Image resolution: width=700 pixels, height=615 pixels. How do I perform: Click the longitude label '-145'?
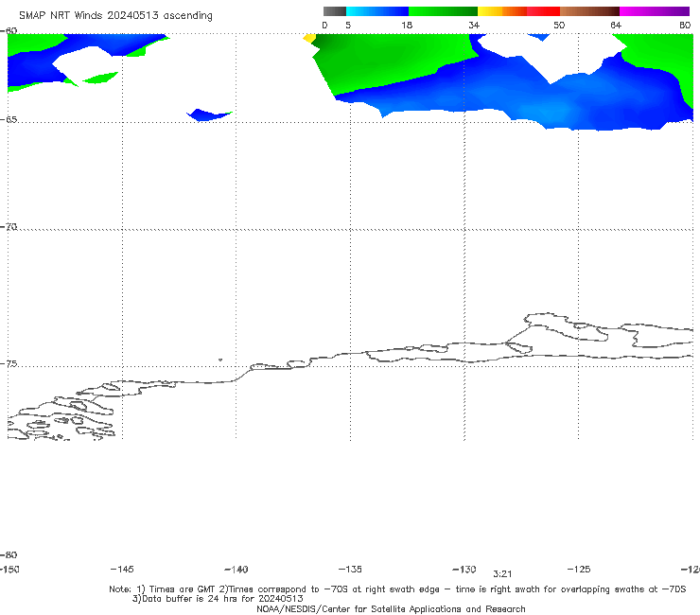(122, 570)
